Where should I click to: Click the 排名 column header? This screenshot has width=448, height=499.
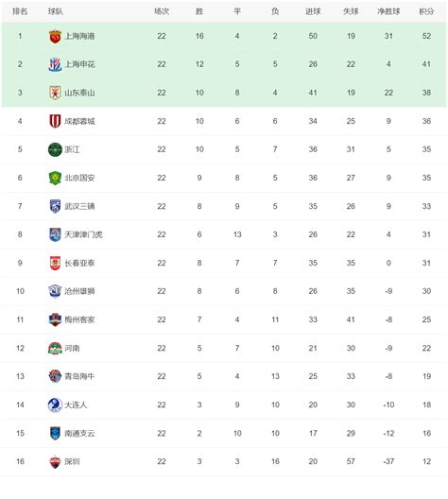pos(20,11)
